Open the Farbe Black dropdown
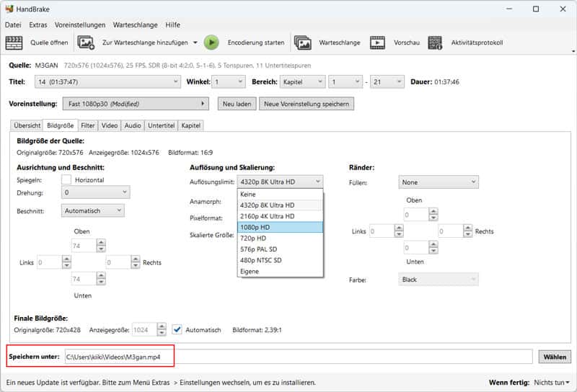The height and width of the screenshot is (392, 577). [x=439, y=280]
